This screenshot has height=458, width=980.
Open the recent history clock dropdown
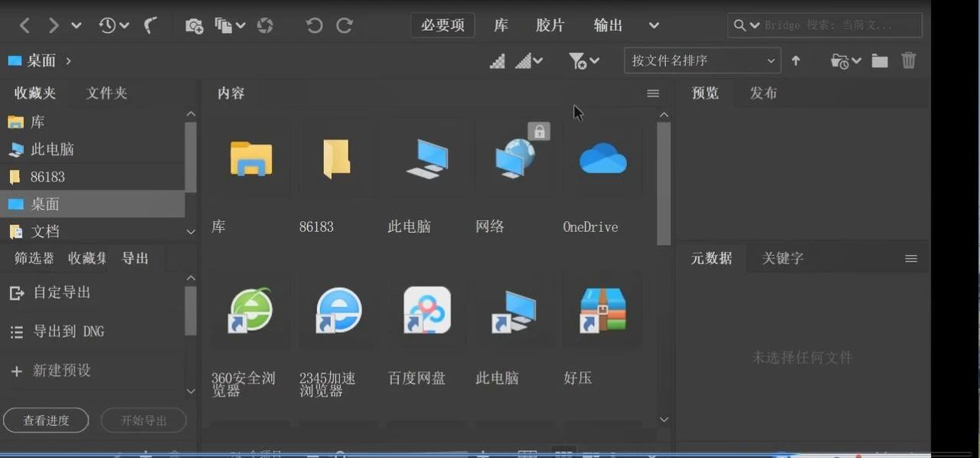[114, 25]
